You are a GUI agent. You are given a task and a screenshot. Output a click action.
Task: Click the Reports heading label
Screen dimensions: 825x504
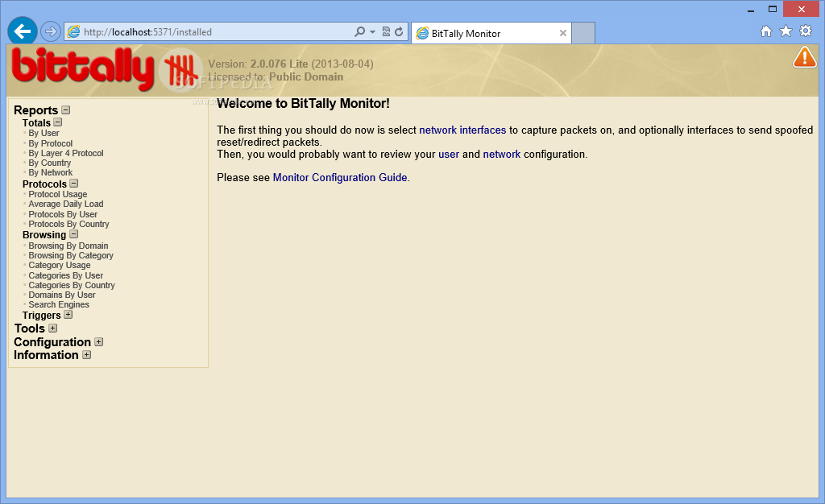tap(35, 109)
